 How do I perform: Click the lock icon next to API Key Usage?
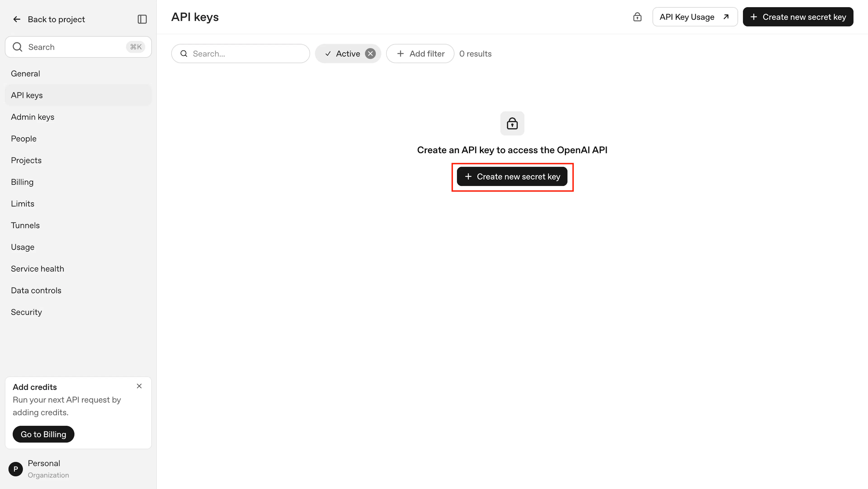point(637,17)
